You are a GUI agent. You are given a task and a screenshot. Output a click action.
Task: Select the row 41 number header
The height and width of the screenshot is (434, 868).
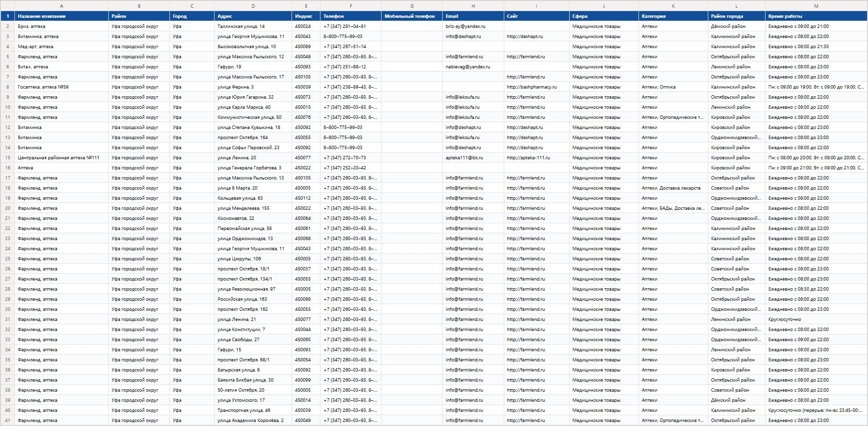point(8,421)
